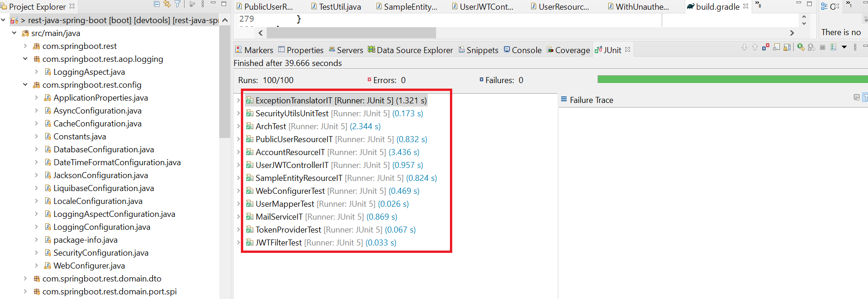
Task: Click the Rerun Failed Tests First icon
Action: click(x=811, y=47)
